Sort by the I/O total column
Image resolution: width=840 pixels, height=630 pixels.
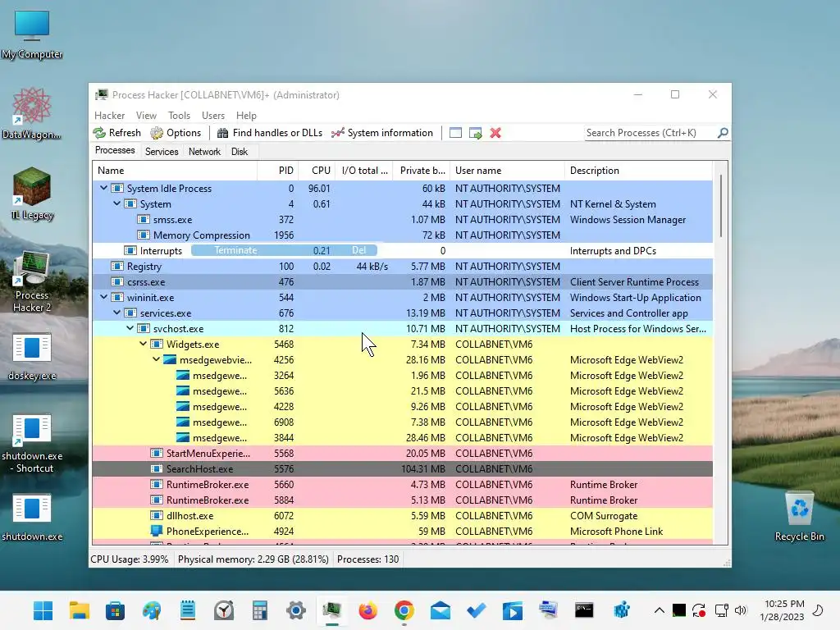tap(364, 171)
